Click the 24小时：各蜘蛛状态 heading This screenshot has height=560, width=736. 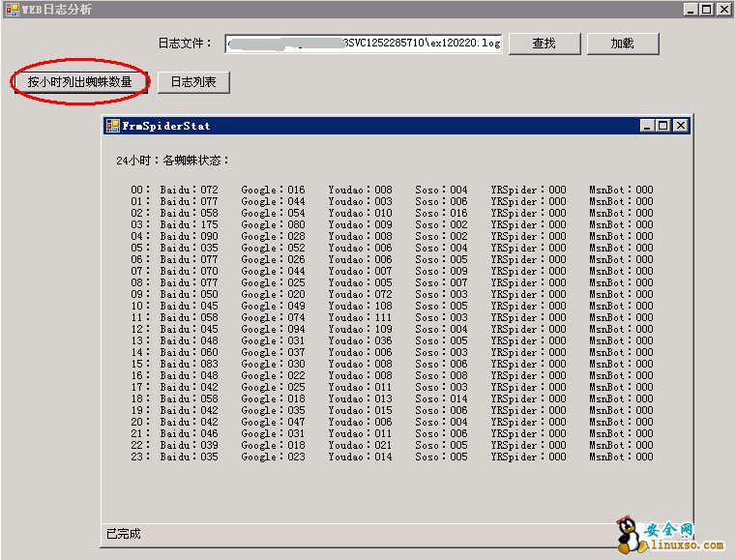click(173, 161)
